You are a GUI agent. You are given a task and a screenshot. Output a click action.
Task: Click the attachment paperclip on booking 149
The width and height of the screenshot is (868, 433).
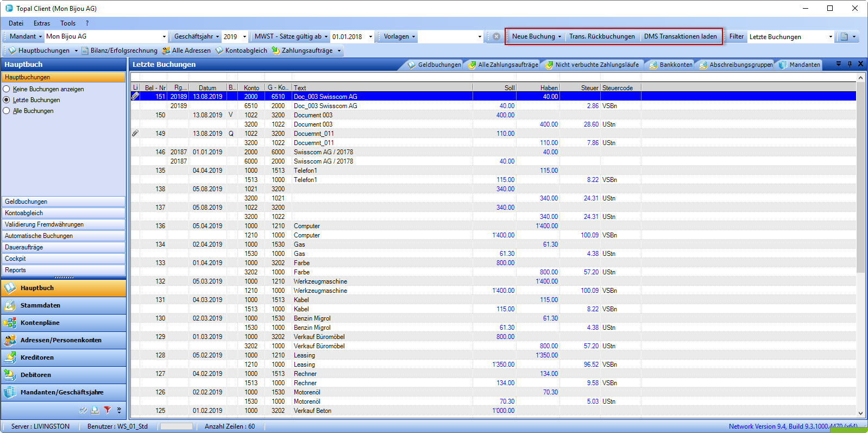135,133
